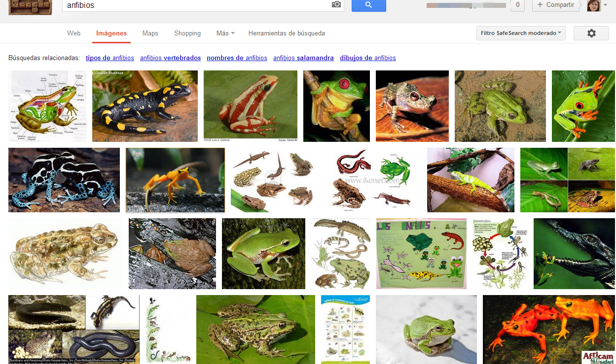This screenshot has height=364, width=616.
Task: Click the Compartir share button
Action: (555, 5)
